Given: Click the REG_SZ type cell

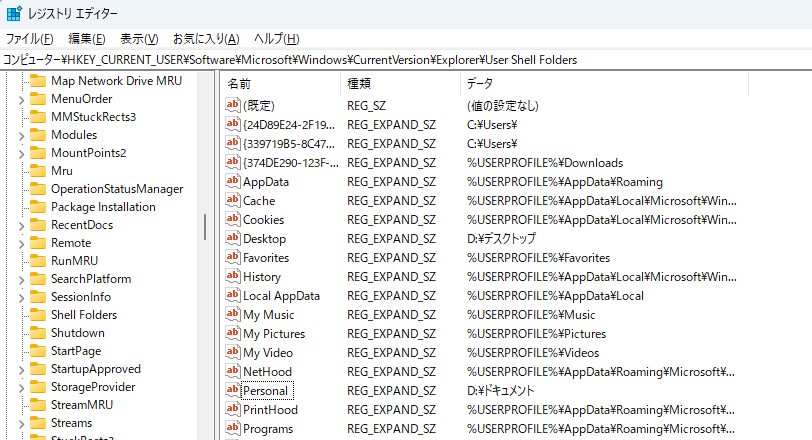Looking at the screenshot, I should click(x=367, y=106).
